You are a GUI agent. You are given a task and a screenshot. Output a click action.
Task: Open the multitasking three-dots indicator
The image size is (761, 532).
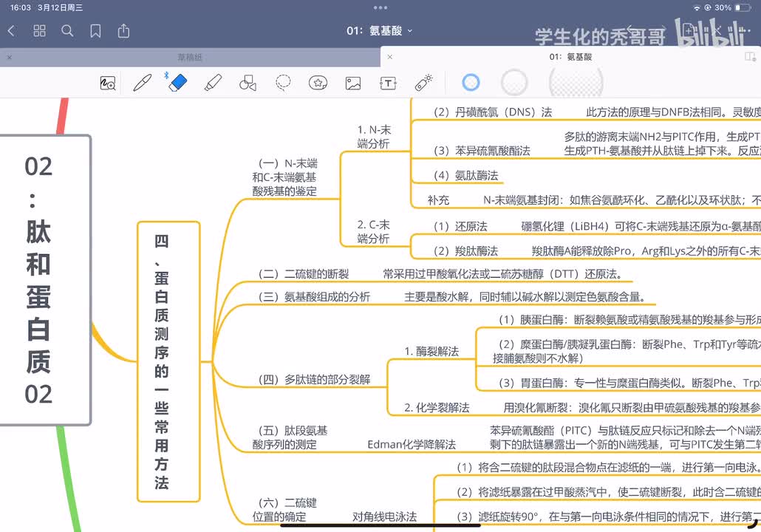pyautogui.click(x=380, y=7)
